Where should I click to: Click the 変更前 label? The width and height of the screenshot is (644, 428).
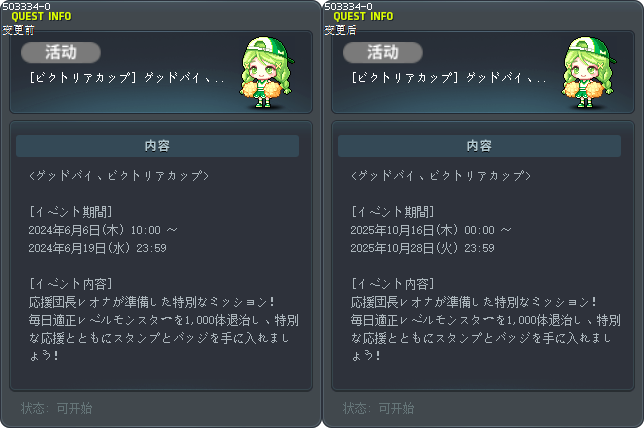pyautogui.click(x=18, y=30)
